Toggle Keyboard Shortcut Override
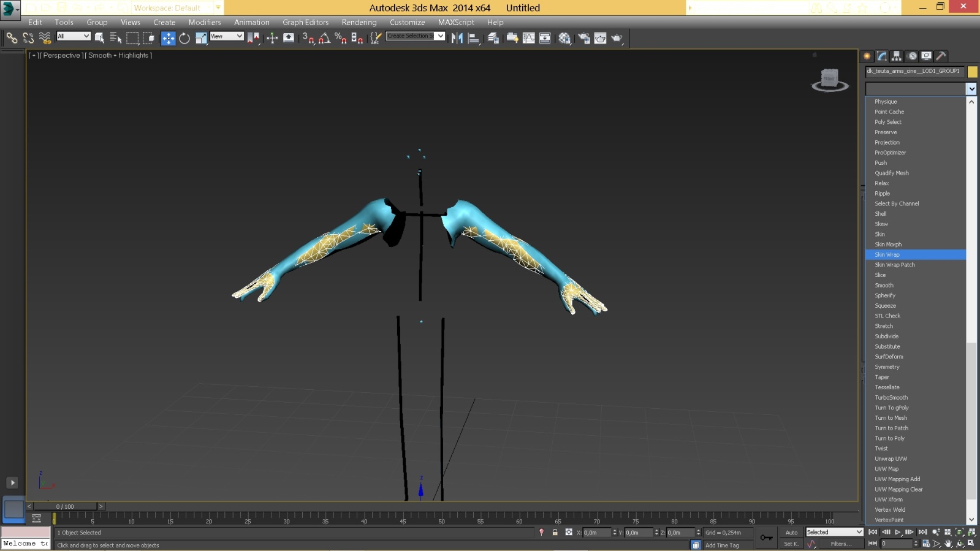The image size is (980, 551). (289, 38)
